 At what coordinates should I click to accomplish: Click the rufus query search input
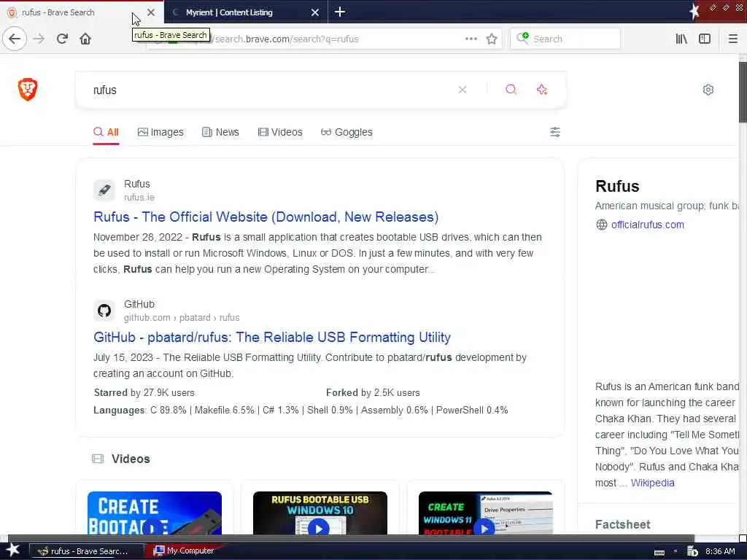tap(271, 90)
